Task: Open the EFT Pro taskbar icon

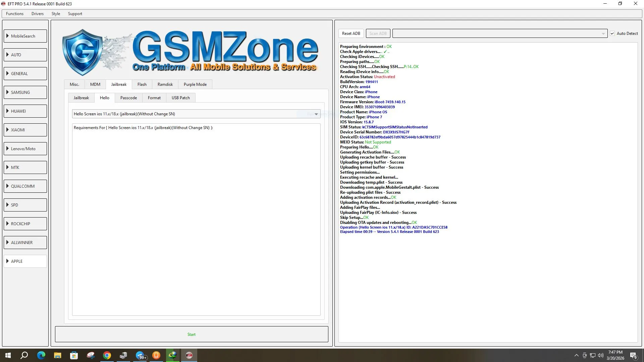Action: point(189,355)
